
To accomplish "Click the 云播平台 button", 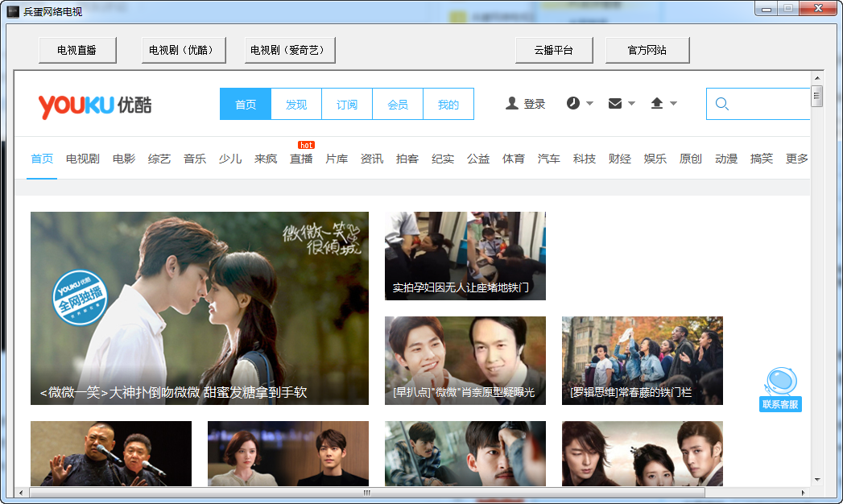I will coord(554,50).
